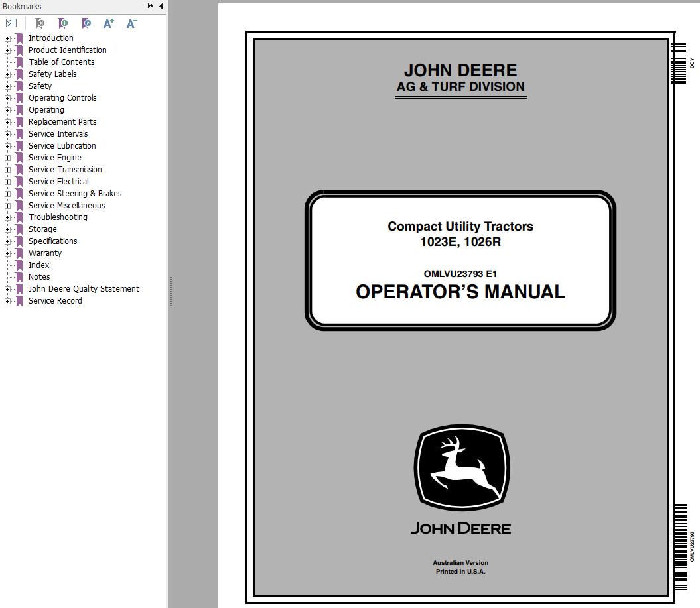Jump to the Index bookmark

tap(38, 265)
